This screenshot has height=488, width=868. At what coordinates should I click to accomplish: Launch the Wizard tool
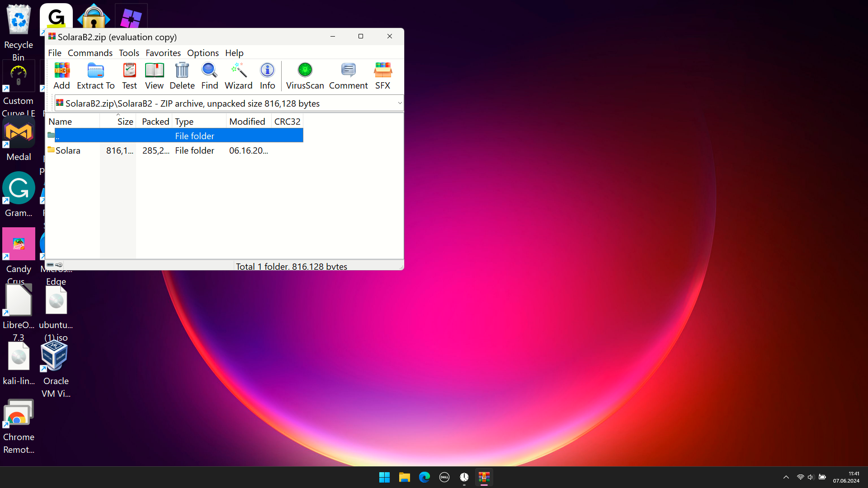[x=239, y=76]
